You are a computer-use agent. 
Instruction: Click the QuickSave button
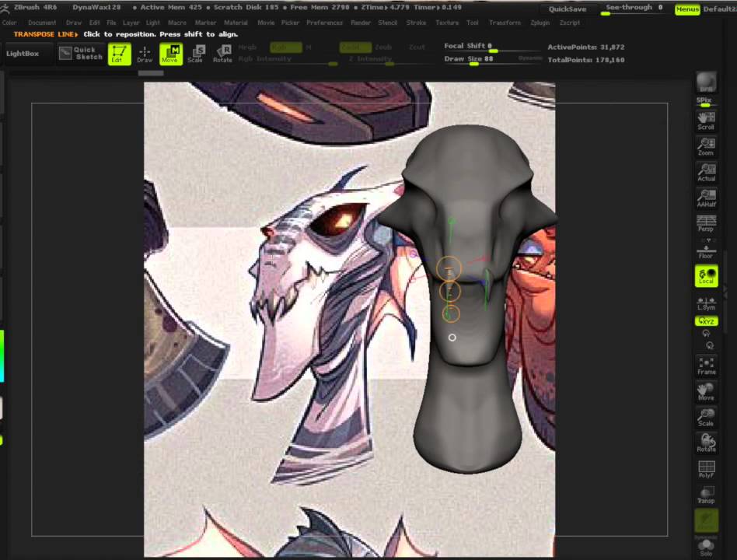tap(568, 9)
